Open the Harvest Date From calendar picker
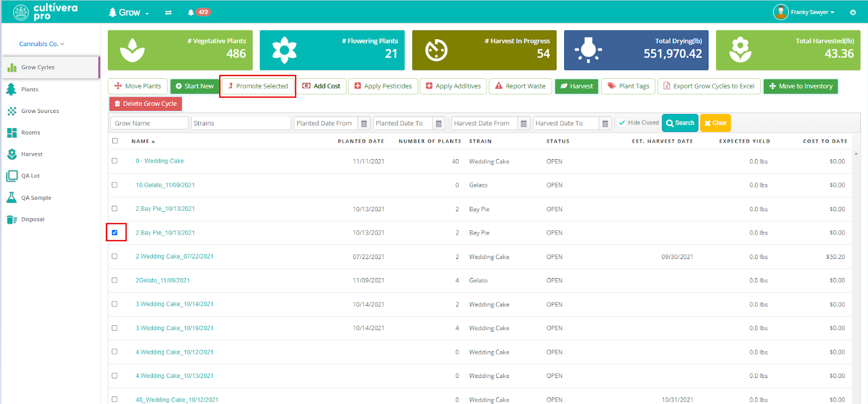 pos(524,123)
